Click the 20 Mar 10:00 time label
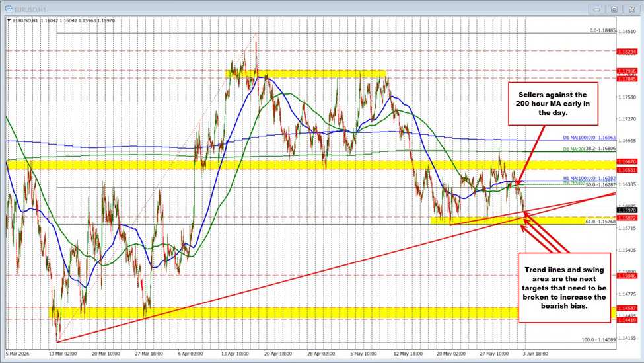Screen dimensions: 644x363 coord(106,354)
